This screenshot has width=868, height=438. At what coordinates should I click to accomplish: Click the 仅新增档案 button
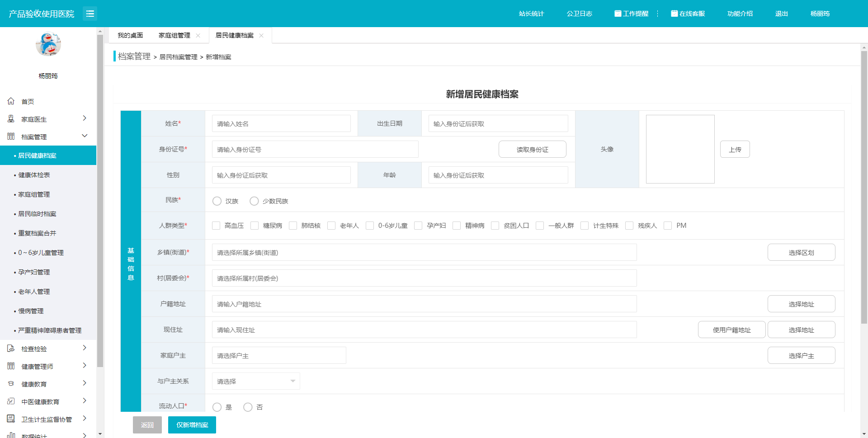click(192, 425)
